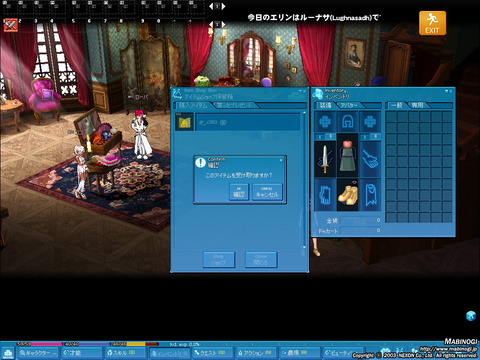Viewport: 480px width, 360px height.
Task: Switch to 購入アイテム tab in shop box
Action: click(193, 105)
